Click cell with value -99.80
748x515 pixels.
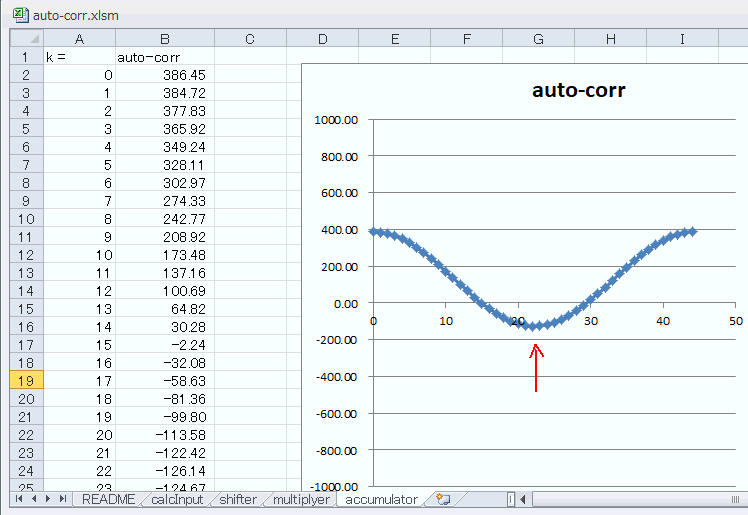pyautogui.click(x=165, y=416)
